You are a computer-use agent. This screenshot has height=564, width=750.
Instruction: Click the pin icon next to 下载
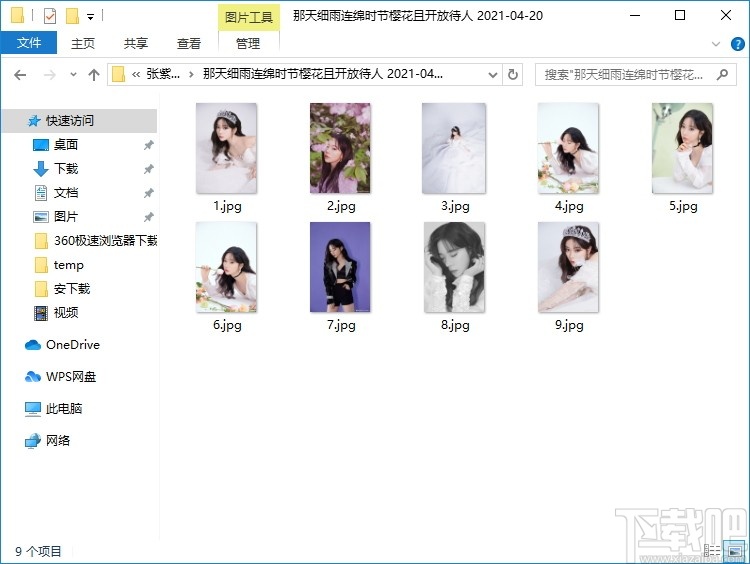[149, 169]
